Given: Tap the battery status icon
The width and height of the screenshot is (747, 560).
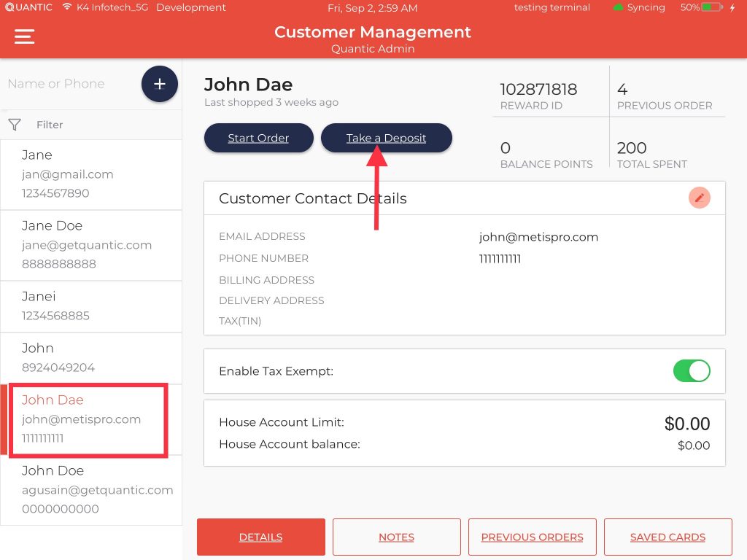Looking at the screenshot, I should (x=712, y=7).
